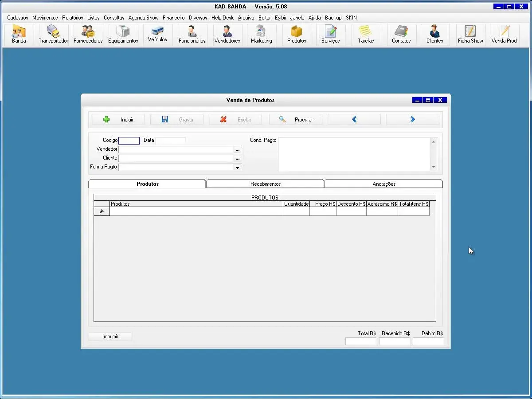Image resolution: width=532 pixels, height=399 pixels.
Task: Click into the Codigo input field
Action: pos(129,141)
